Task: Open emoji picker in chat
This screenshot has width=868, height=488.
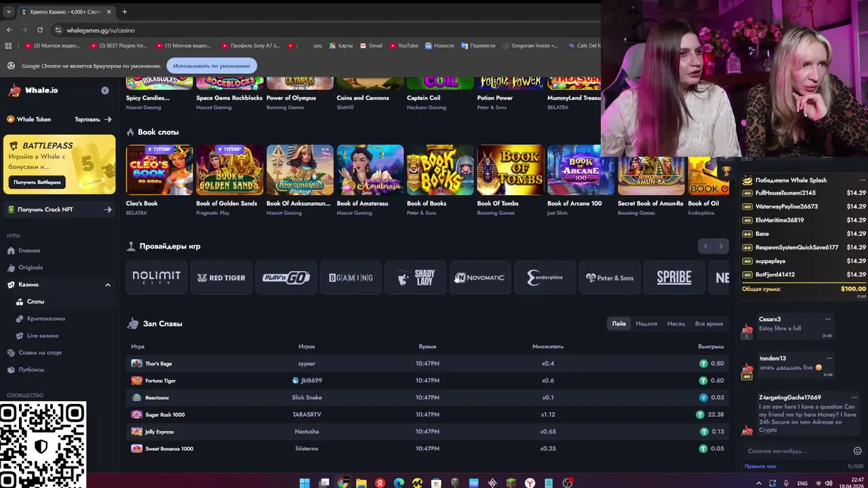Action: coord(857,451)
